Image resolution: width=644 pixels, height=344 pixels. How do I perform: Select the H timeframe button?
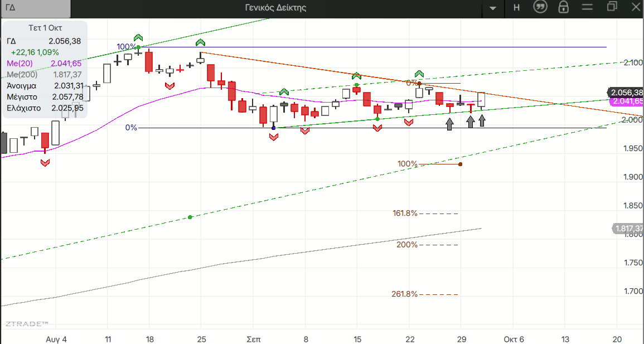[x=516, y=7]
